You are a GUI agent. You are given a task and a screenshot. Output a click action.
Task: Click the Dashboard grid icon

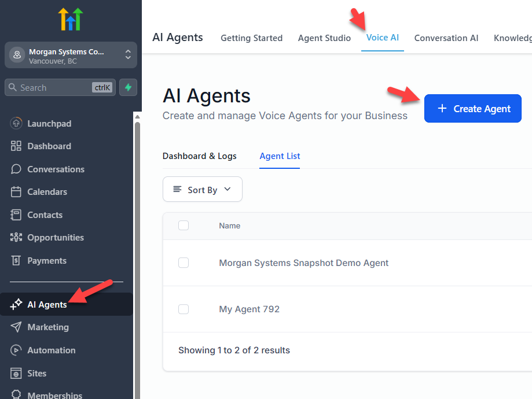coord(16,146)
